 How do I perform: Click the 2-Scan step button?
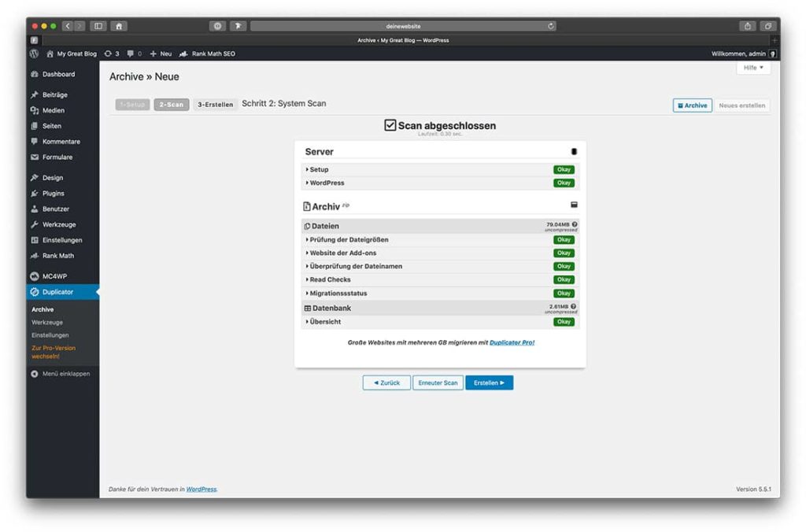(171, 105)
